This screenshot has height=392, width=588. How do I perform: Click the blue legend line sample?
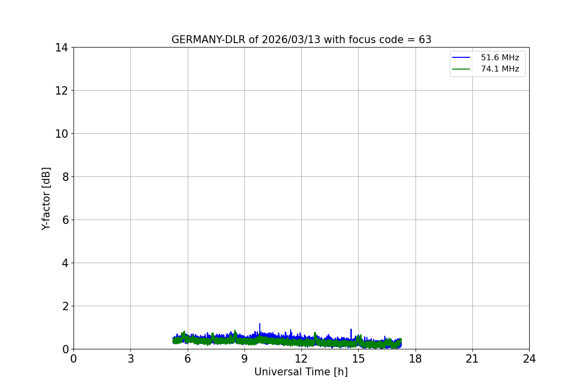461,58
